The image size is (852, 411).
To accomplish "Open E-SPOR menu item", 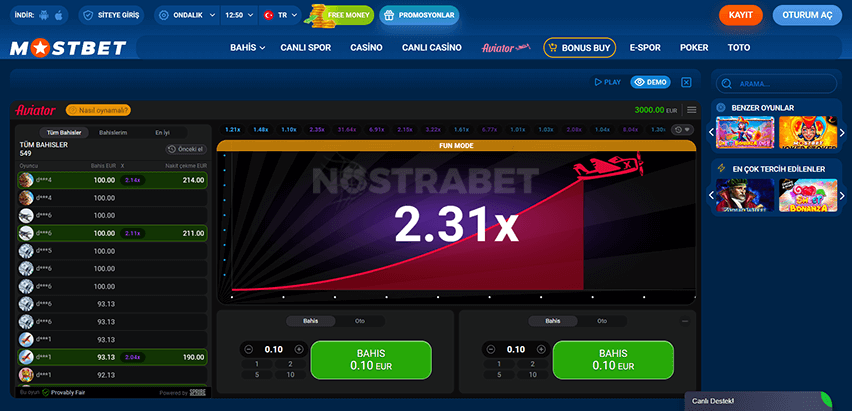I will (645, 48).
